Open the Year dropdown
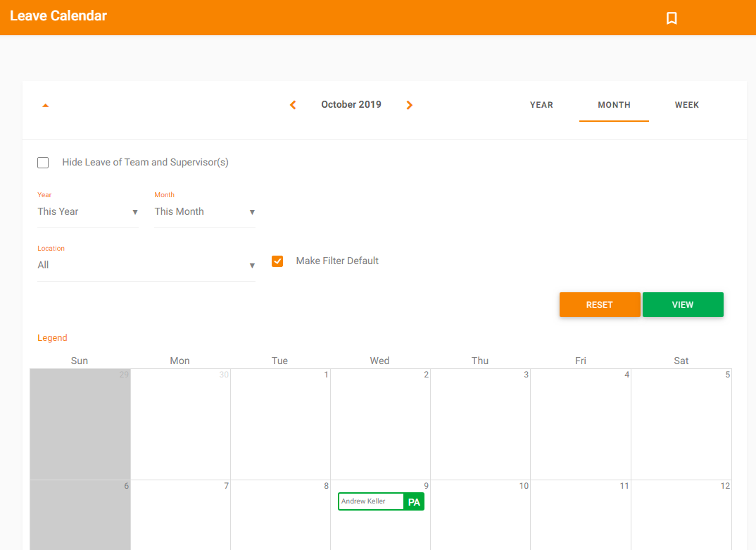Screen dimensions: 756x550 click(x=88, y=212)
